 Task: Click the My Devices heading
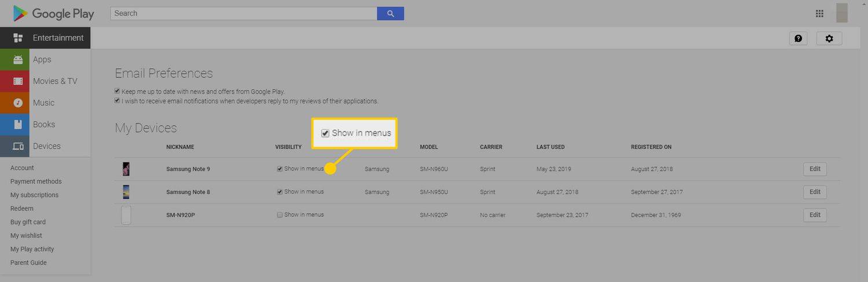pyautogui.click(x=146, y=128)
